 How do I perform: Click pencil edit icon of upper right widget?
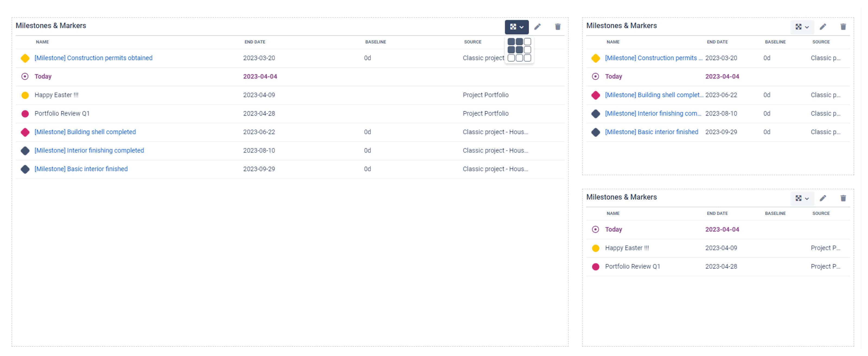(x=823, y=27)
